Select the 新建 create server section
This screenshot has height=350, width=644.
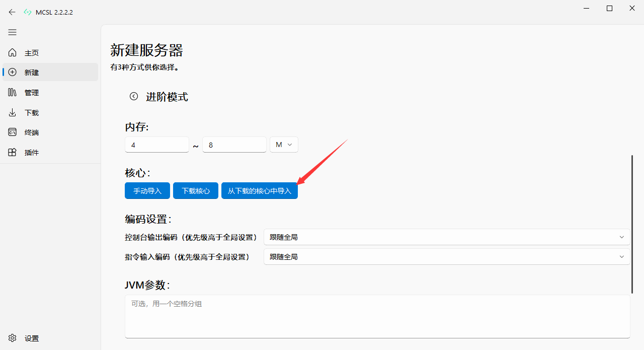click(31, 72)
